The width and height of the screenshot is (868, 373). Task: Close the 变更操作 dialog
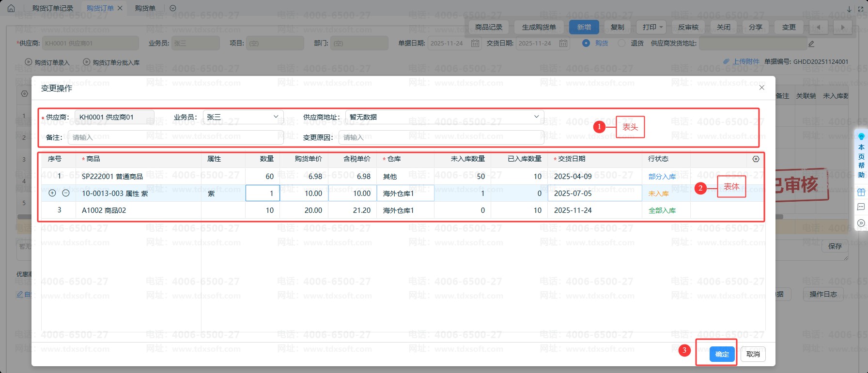(761, 88)
